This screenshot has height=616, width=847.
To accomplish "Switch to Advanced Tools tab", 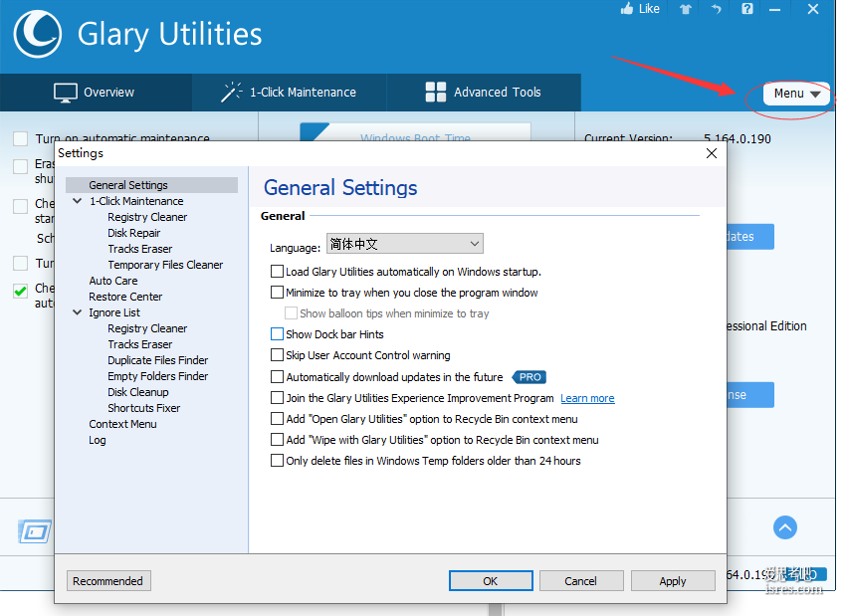I will point(484,93).
